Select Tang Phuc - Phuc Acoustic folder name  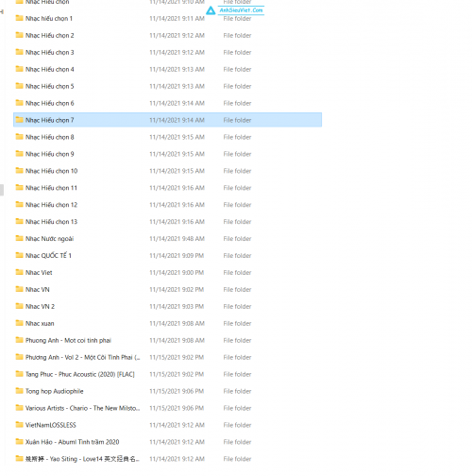[80, 374]
